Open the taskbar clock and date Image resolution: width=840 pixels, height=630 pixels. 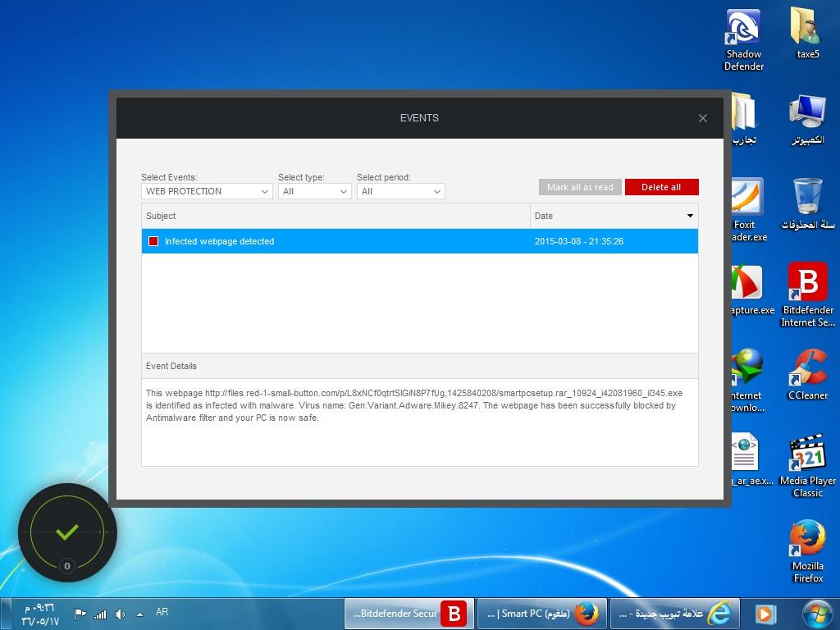click(39, 614)
